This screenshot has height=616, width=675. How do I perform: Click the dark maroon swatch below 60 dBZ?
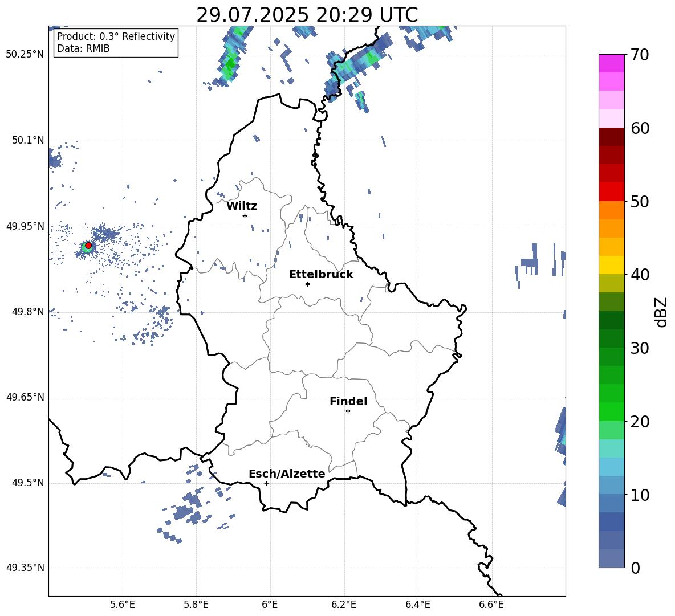611,136
